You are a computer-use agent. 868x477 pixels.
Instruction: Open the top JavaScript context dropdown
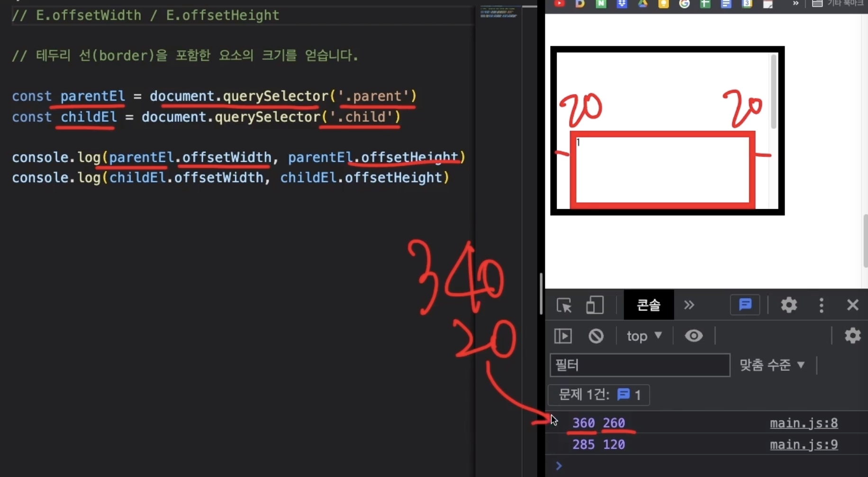[x=644, y=336]
